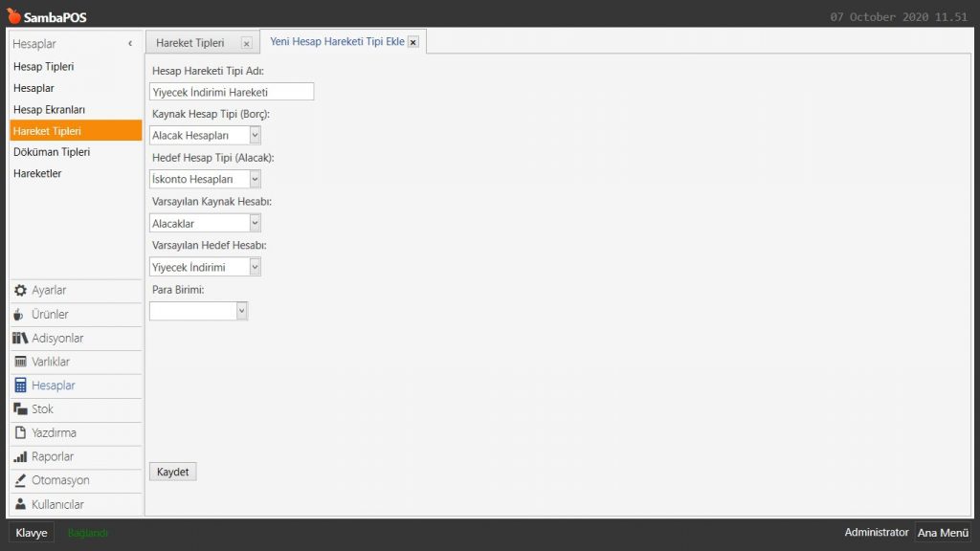Open Ürünler via its cup icon

[x=19, y=315]
